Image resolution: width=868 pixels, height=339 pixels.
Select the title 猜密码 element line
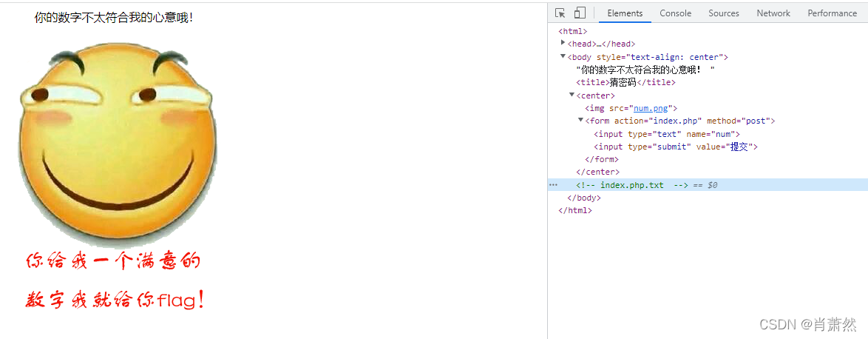626,83
